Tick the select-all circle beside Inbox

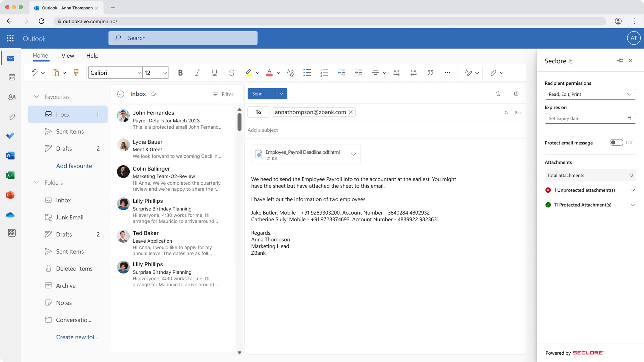[120, 94]
